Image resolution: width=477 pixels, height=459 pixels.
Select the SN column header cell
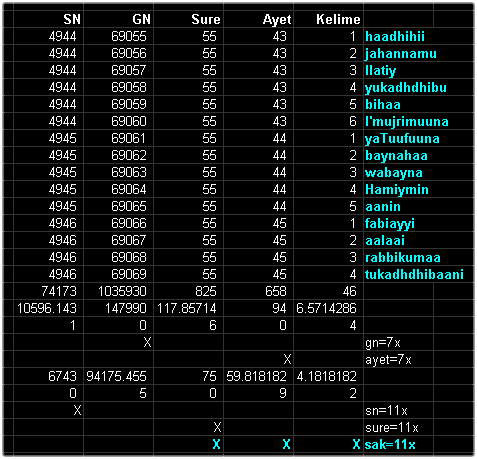48,19
